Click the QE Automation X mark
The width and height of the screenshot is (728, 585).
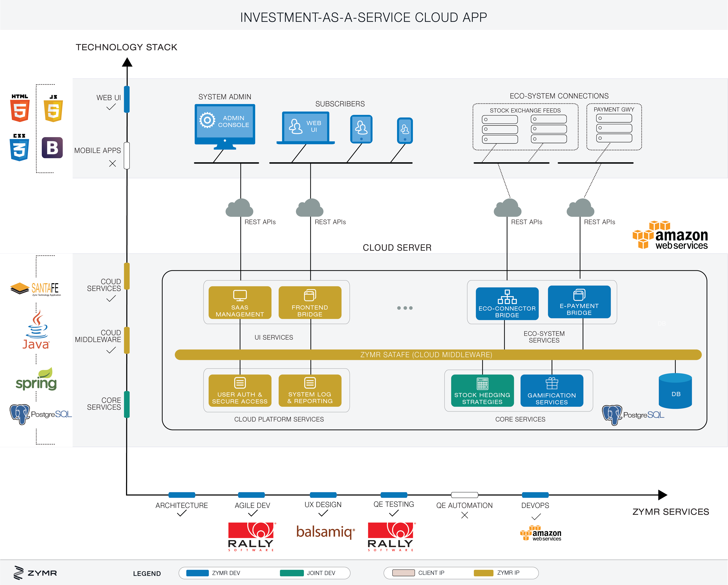(465, 515)
